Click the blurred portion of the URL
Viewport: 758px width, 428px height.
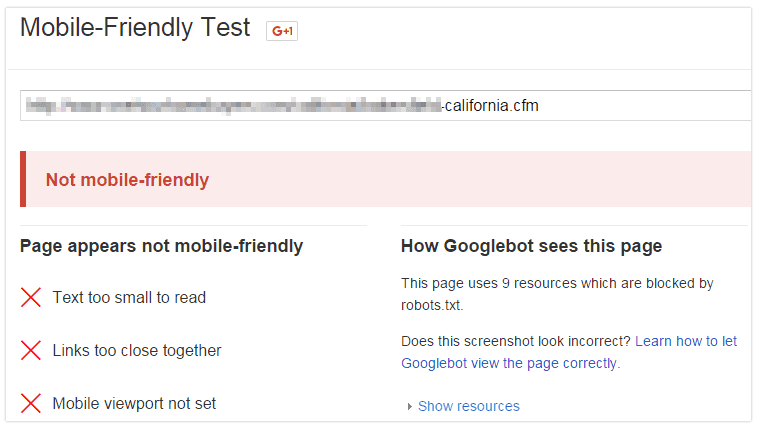click(x=233, y=105)
